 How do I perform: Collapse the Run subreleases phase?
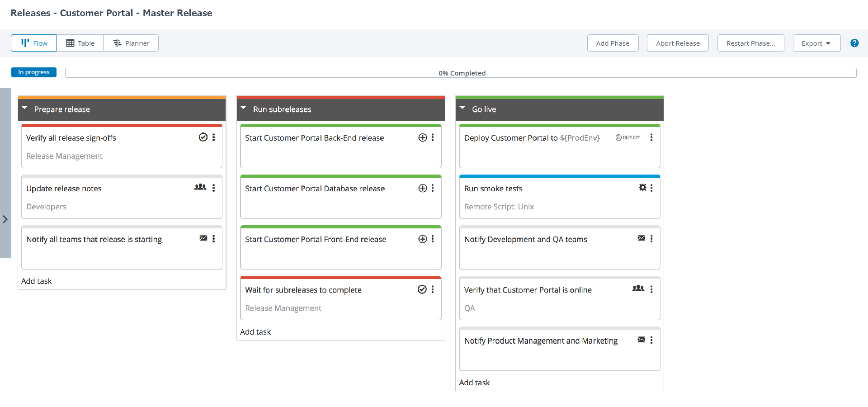coord(243,109)
